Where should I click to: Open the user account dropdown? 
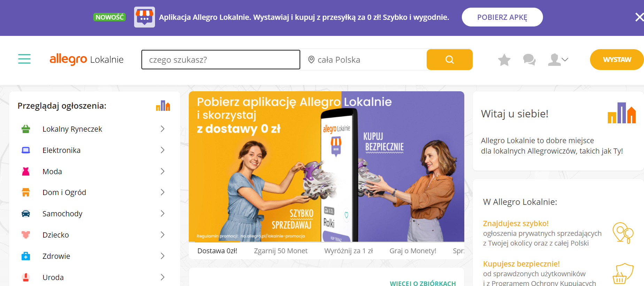click(558, 60)
